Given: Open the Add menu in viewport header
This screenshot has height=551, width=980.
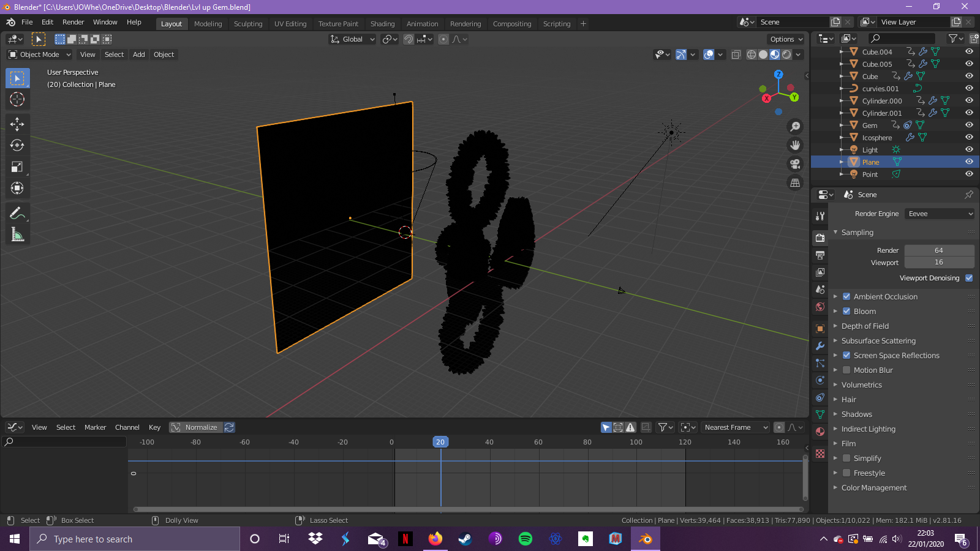Looking at the screenshot, I should 139,54.
